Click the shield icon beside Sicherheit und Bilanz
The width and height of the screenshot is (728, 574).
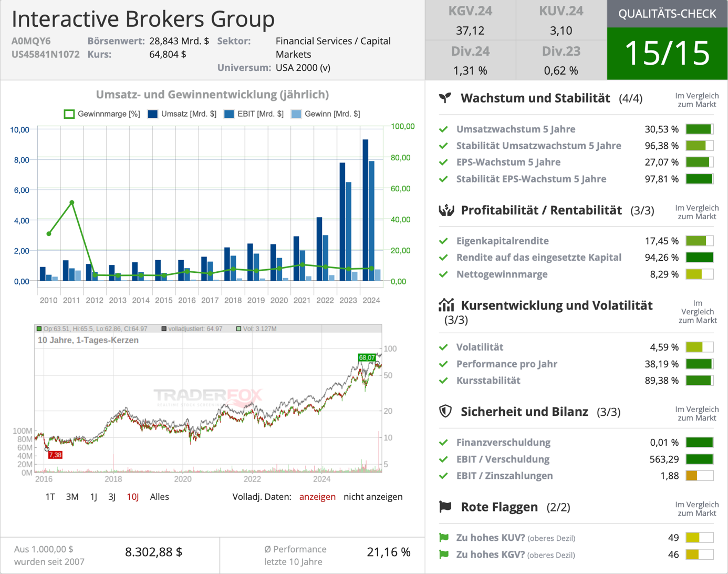(x=445, y=411)
